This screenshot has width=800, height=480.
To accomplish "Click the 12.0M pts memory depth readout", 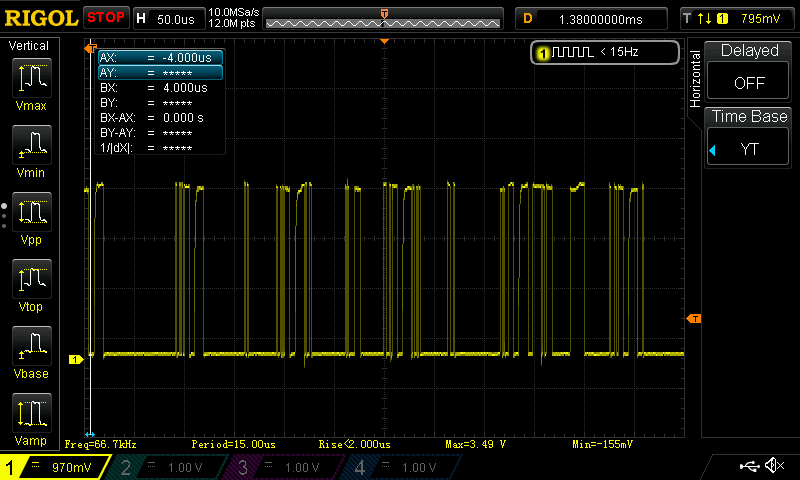I will 232,23.
